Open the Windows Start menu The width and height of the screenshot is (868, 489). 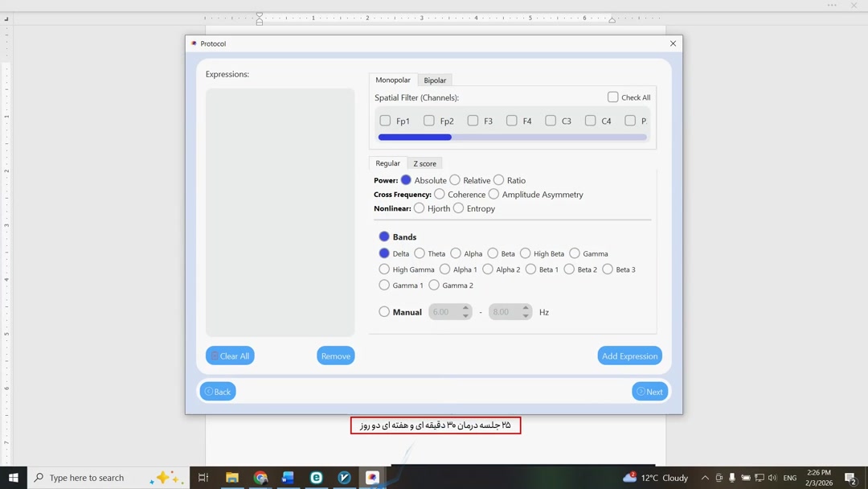point(14,478)
